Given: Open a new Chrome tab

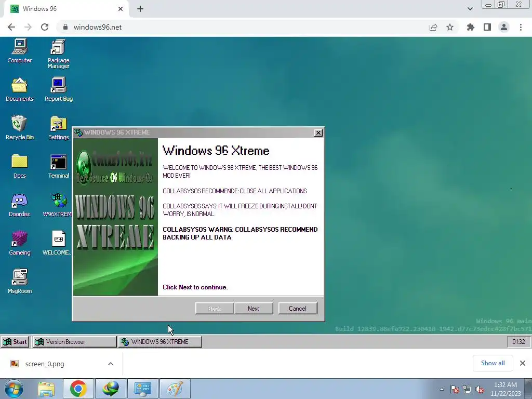Looking at the screenshot, I should point(140,9).
